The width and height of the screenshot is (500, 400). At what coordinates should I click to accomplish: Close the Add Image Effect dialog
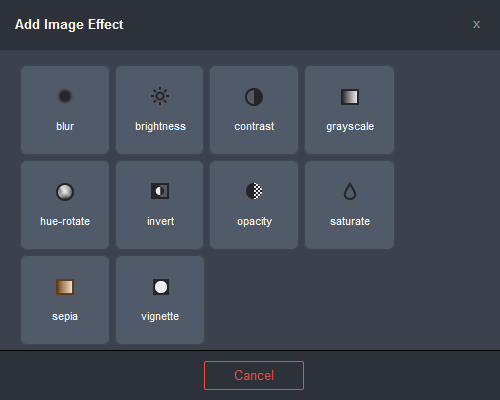click(476, 24)
